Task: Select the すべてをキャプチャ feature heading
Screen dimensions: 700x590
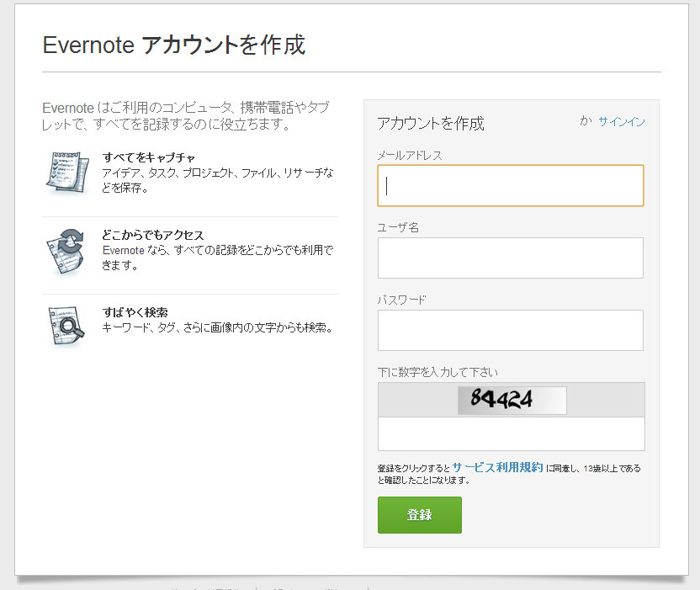Action: (x=149, y=157)
